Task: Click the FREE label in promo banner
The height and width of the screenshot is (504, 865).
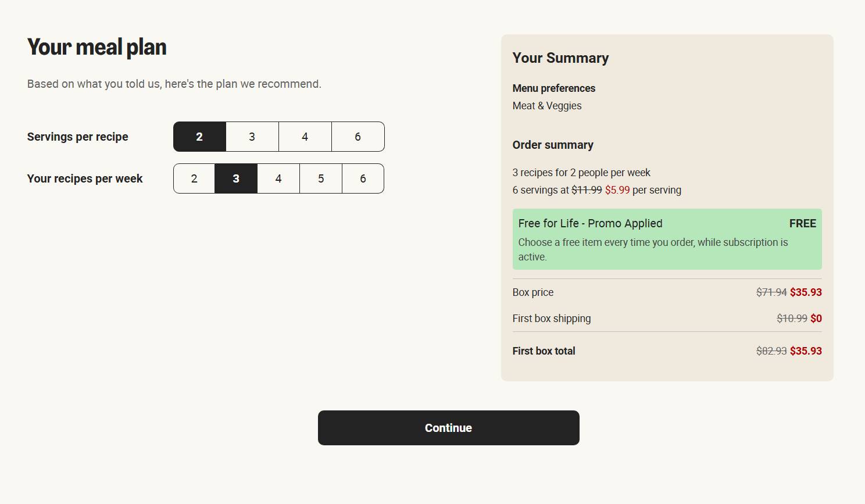Action: click(x=803, y=223)
